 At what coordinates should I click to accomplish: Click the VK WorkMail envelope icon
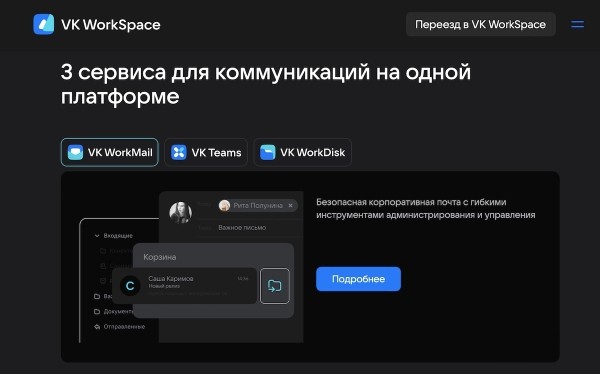tap(75, 152)
